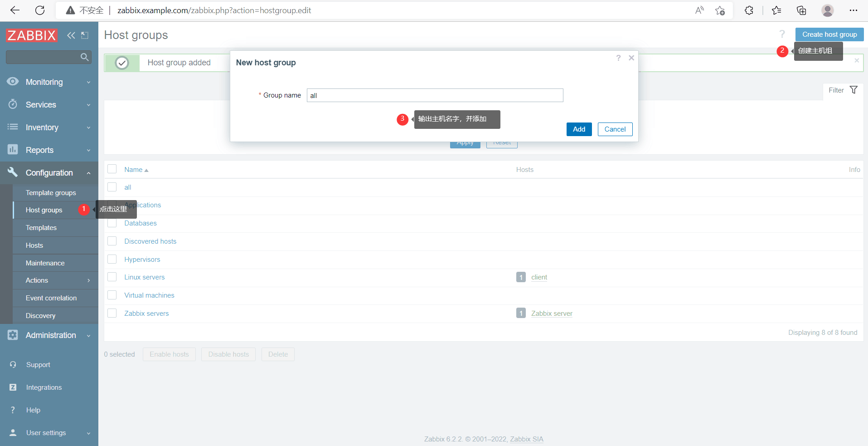Check the box for Zabbix servers group
This screenshot has height=446, width=868.
coord(112,313)
